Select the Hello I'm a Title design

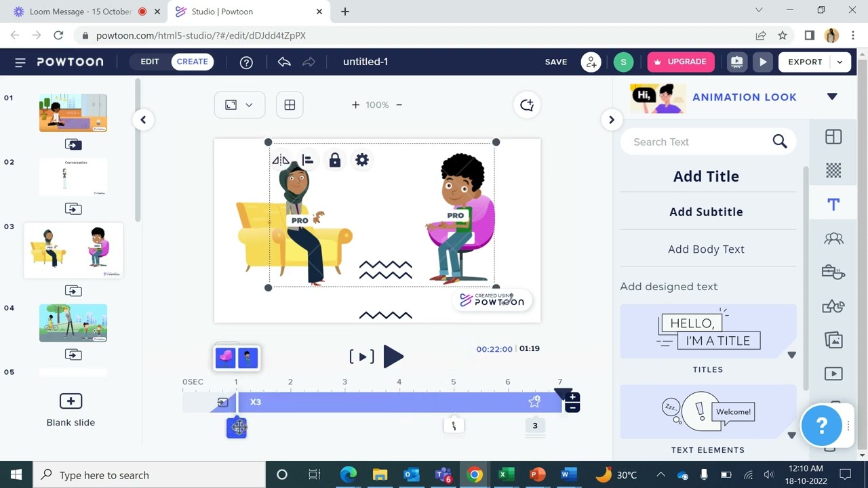pyautogui.click(x=708, y=331)
